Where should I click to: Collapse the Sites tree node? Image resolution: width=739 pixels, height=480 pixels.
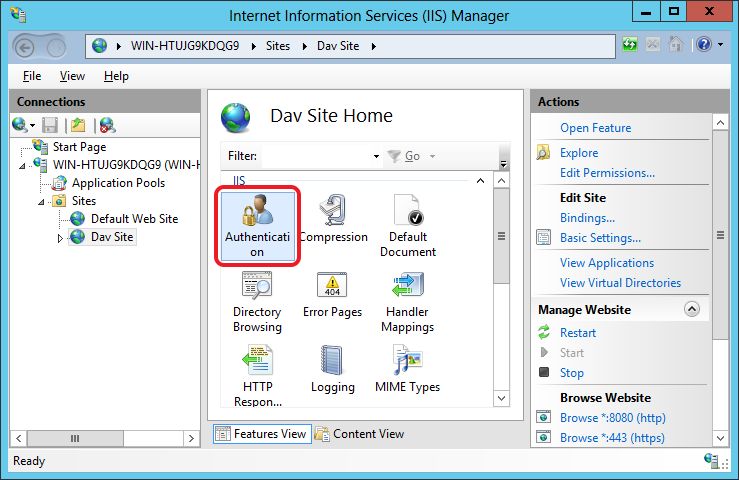click(x=41, y=202)
